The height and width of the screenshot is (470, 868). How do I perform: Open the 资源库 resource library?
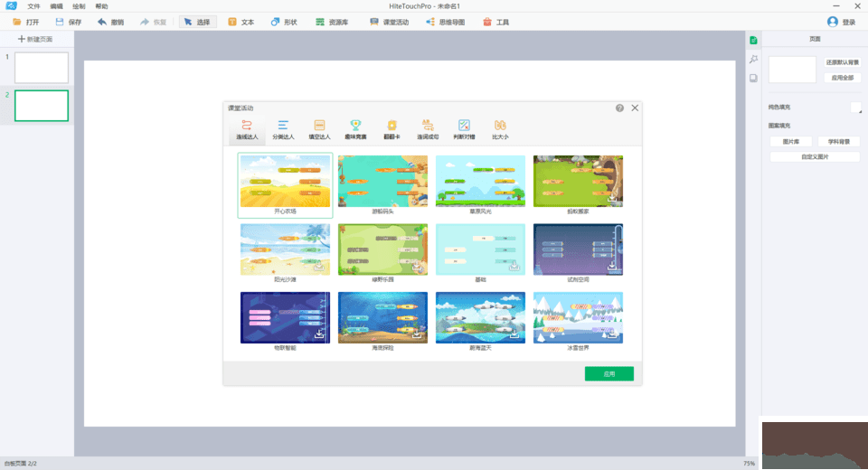(320, 22)
